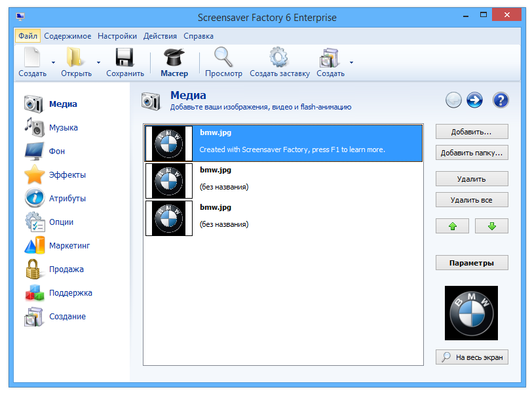532x396 pixels.
Task: Click the 'Created with Screensaver Factory' caption text
Action: (292, 149)
